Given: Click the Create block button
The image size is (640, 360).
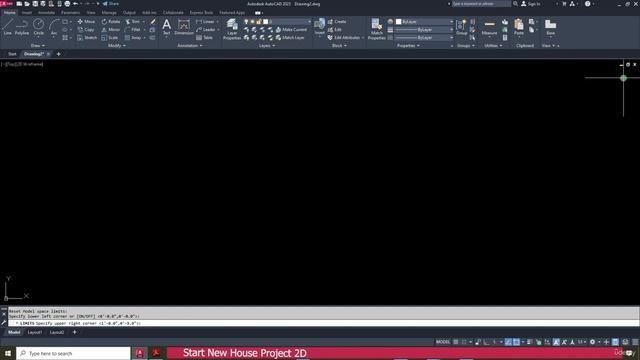Looking at the screenshot, I should 337,22.
